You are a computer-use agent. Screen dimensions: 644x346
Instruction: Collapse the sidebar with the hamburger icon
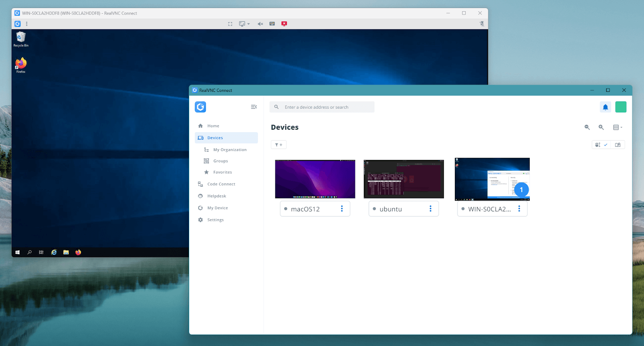coord(254,107)
